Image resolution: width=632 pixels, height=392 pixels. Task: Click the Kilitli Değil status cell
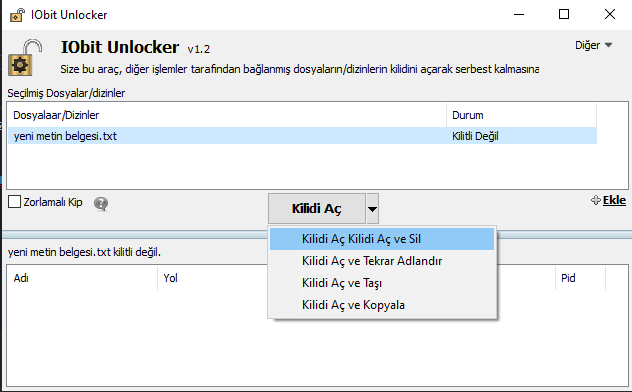(x=475, y=136)
